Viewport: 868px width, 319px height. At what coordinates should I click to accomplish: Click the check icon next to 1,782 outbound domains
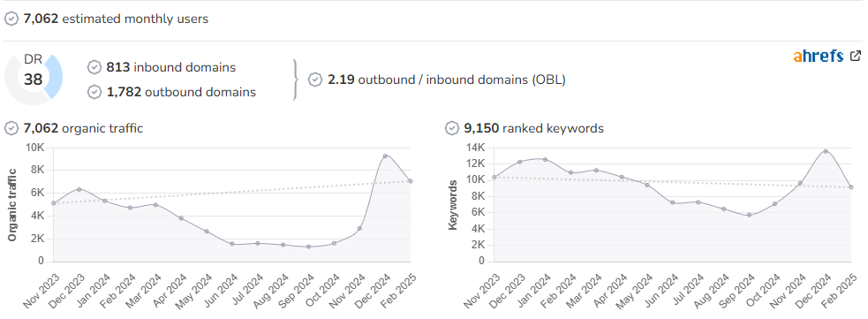[x=94, y=92]
